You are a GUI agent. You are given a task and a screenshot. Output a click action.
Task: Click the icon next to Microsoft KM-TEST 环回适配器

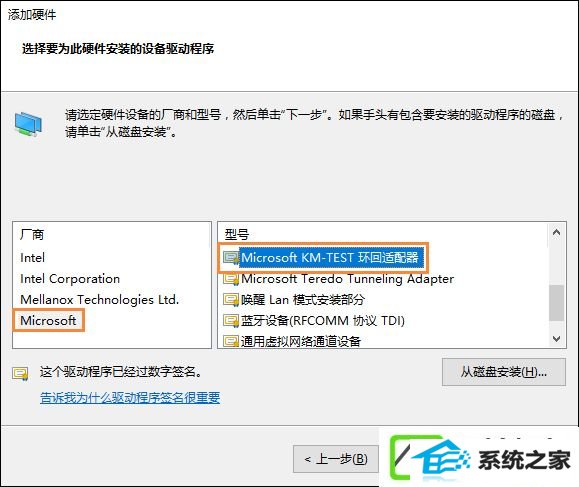click(231, 258)
